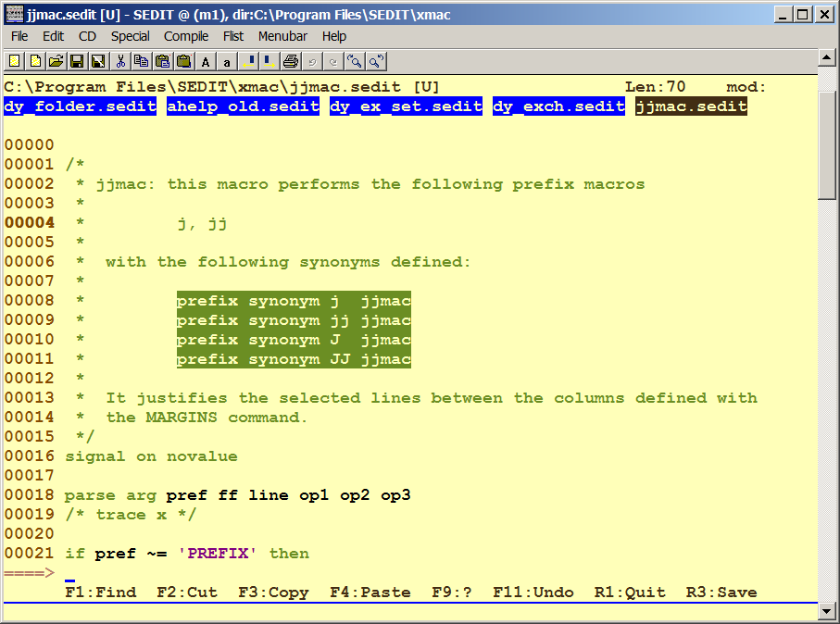
Task: Switch to the ahelp_old.sedit file button
Action: [x=244, y=106]
